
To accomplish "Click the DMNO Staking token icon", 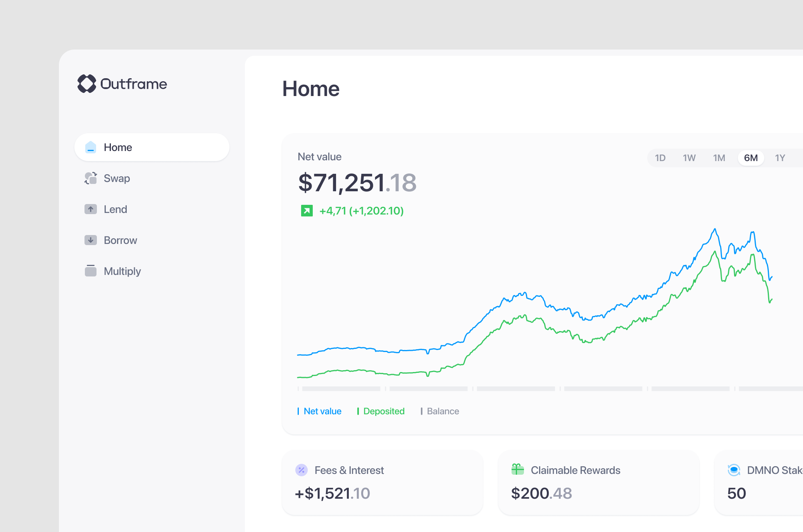I will pos(734,470).
